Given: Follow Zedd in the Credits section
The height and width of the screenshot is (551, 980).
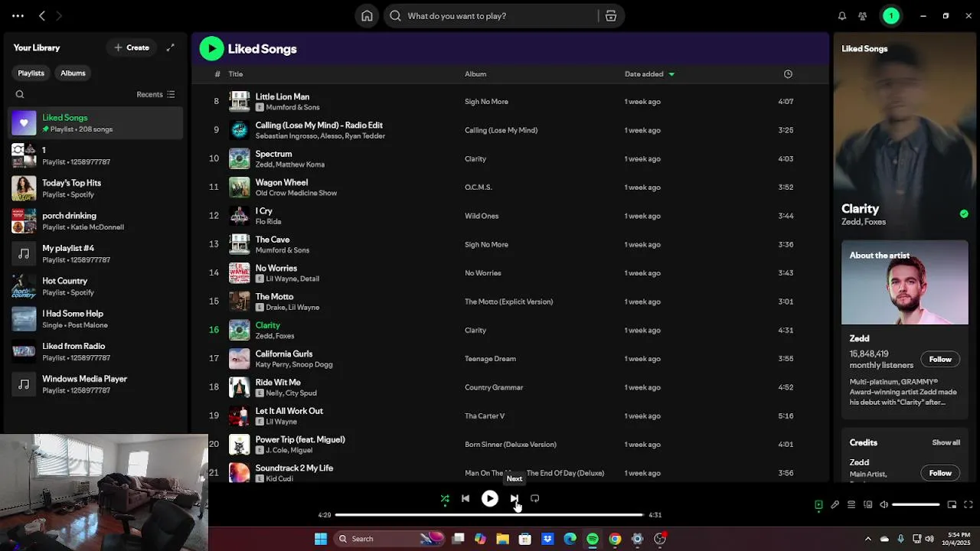Looking at the screenshot, I should [x=940, y=473].
